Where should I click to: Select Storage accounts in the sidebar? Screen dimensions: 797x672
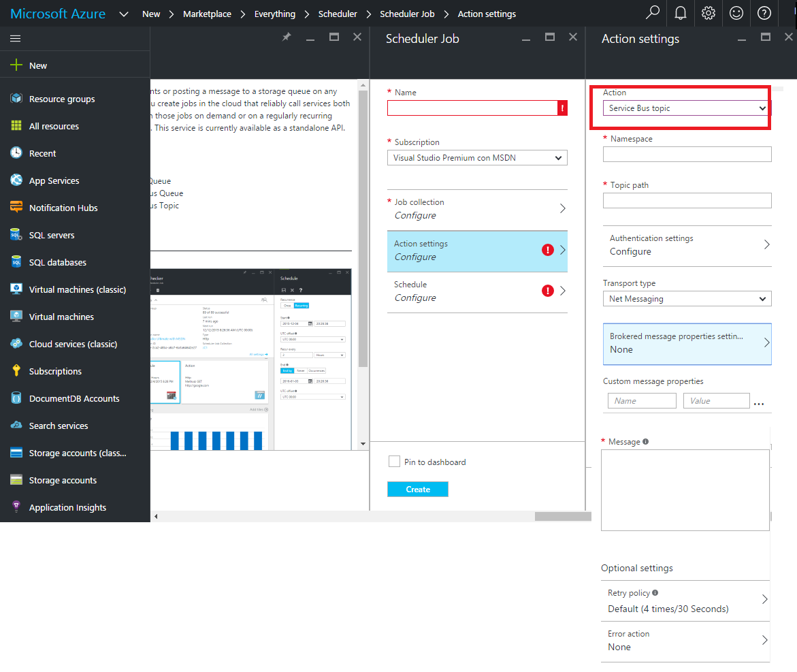(x=63, y=481)
